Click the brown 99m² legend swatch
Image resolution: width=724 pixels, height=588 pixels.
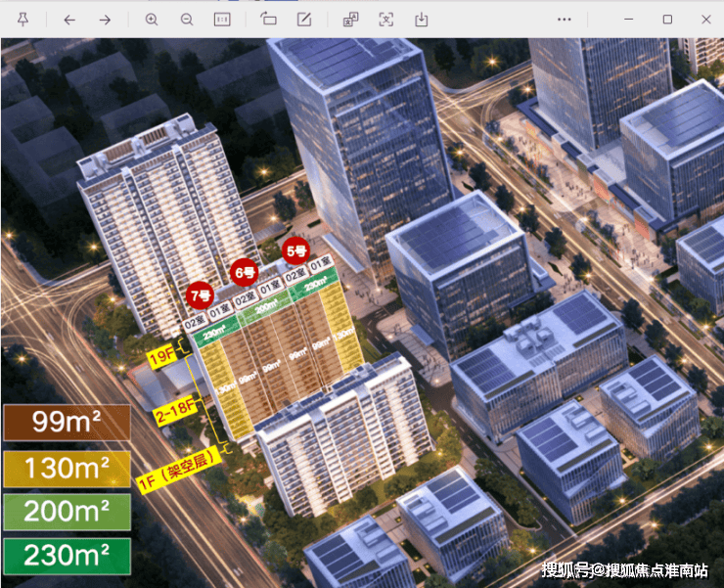point(67,423)
